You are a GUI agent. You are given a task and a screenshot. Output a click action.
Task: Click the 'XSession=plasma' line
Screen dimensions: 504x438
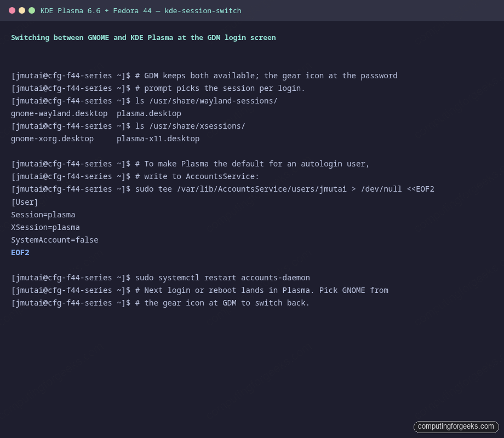[x=45, y=227]
